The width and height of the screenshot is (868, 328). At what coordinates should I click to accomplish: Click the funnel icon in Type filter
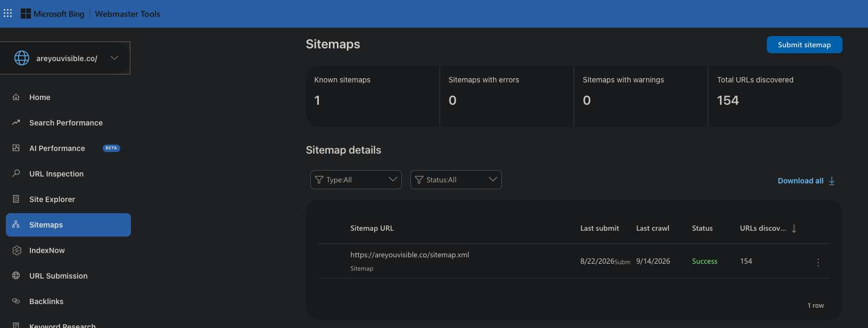coord(319,180)
